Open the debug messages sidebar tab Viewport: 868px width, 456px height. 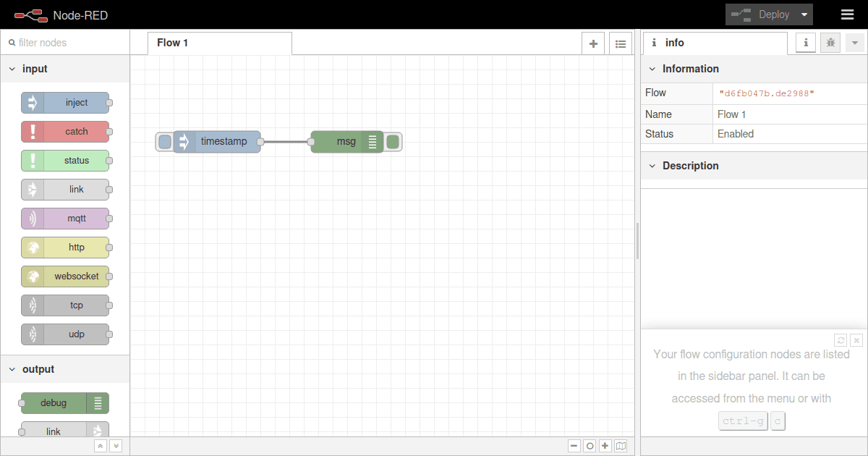830,43
